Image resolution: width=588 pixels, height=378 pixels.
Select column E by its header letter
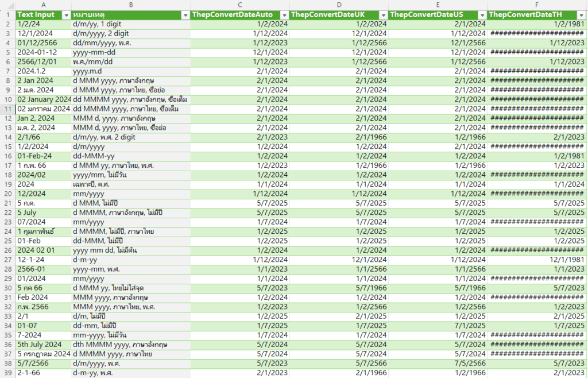point(438,5)
